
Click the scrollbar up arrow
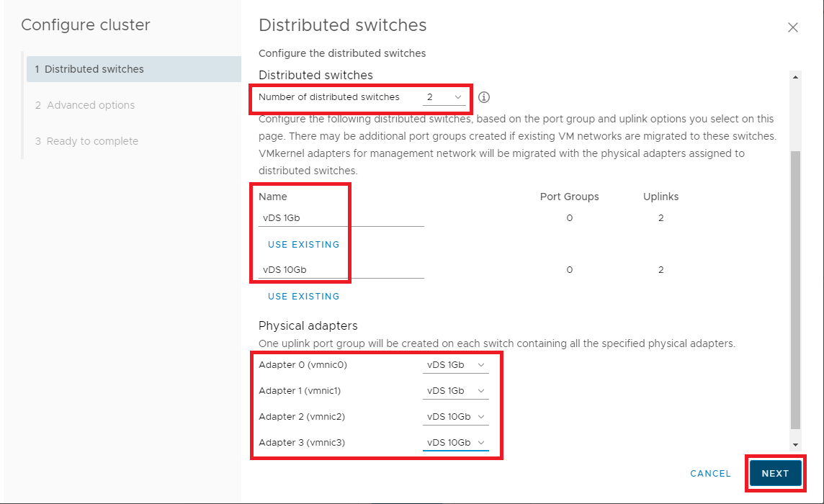(795, 76)
